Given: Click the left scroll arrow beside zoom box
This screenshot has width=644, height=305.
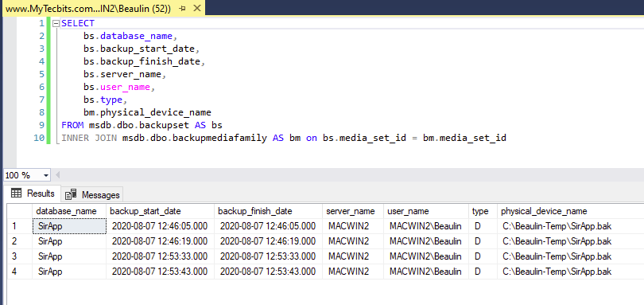Looking at the screenshot, I should pos(57,175).
